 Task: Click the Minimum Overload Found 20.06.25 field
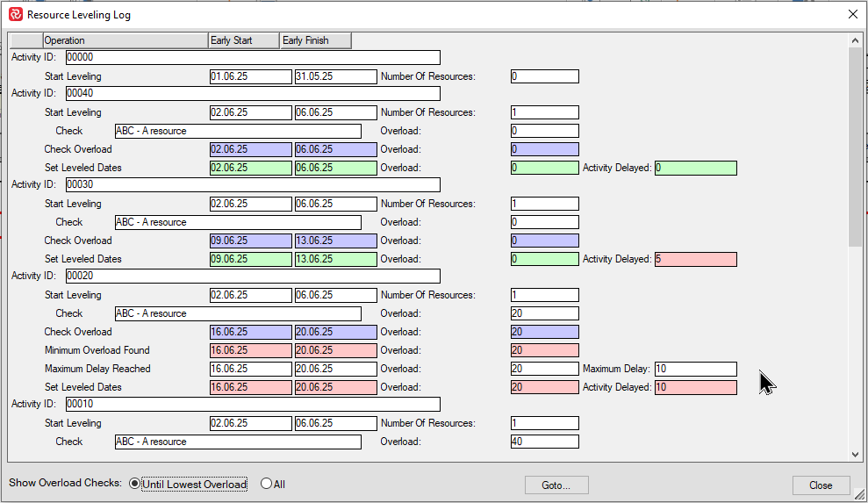(336, 350)
